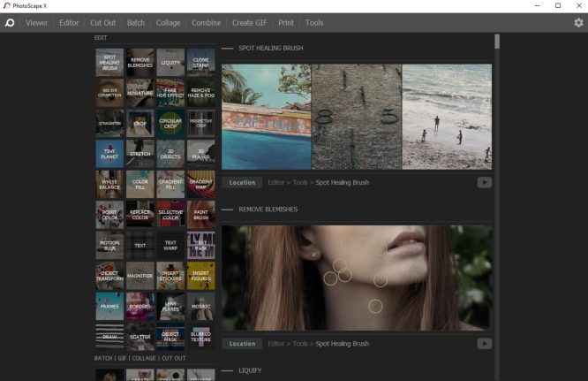
Task: Select the Paint Brush tile
Action: tap(201, 215)
